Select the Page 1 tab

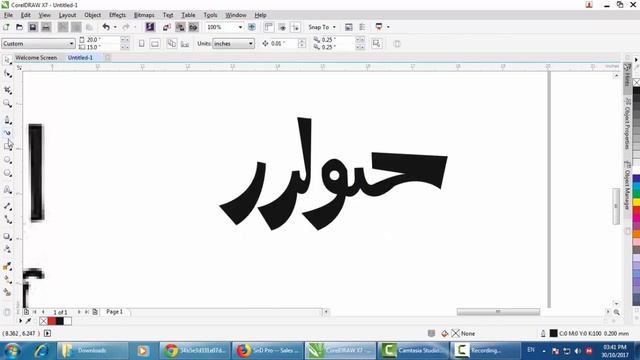114,312
